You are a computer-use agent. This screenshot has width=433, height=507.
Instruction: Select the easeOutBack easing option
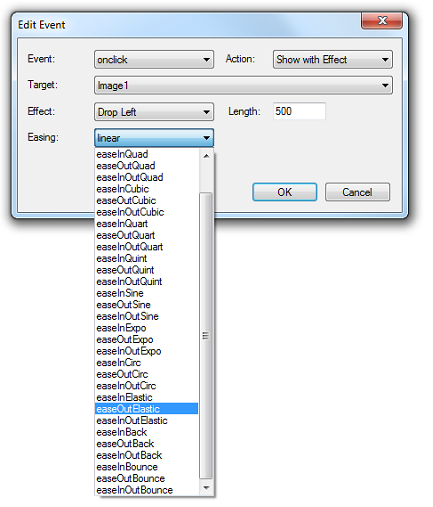point(146,444)
